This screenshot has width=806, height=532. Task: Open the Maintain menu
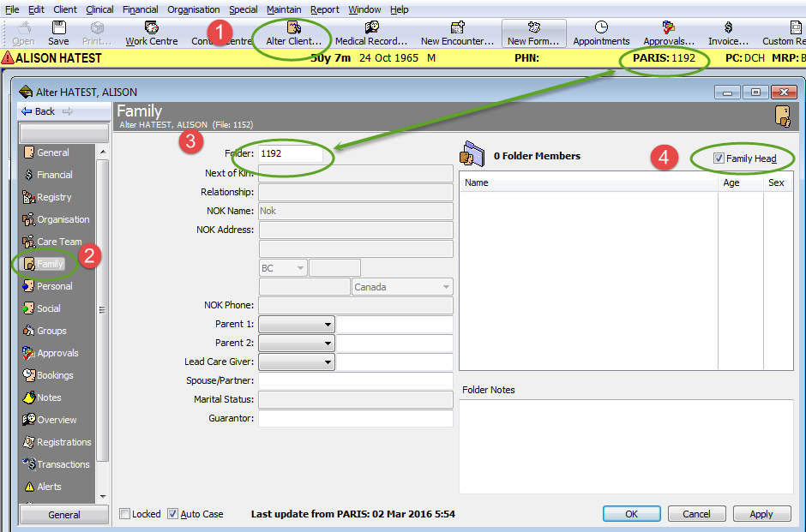click(x=283, y=9)
